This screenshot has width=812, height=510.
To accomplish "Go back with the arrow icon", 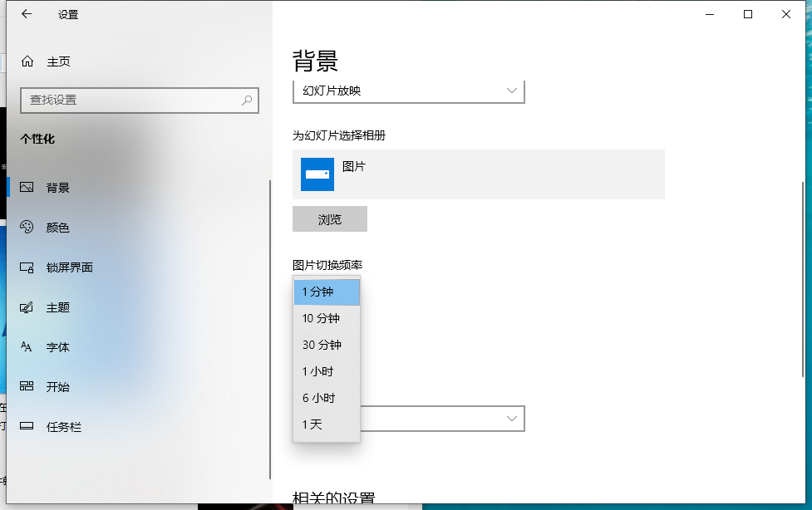I will tap(27, 14).
